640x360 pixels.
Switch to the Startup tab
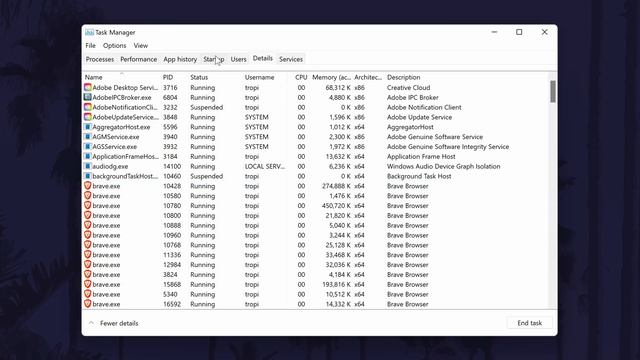(x=213, y=59)
